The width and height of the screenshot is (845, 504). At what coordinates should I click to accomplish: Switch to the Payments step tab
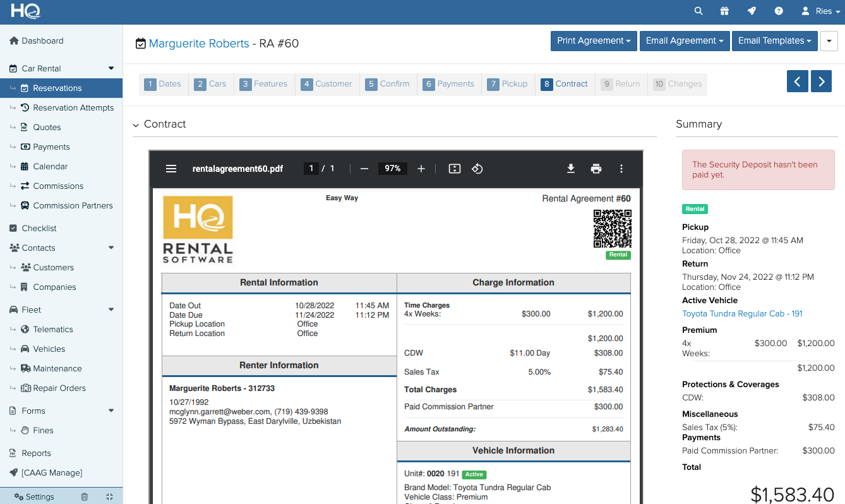point(448,84)
